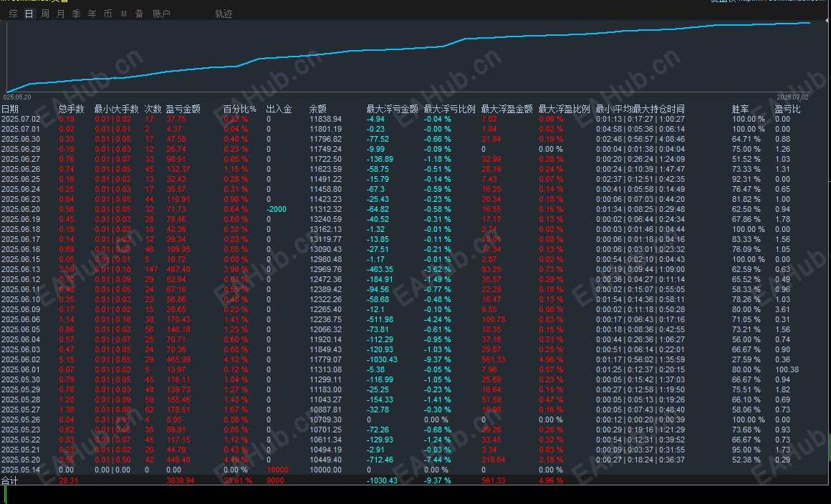Screen dimensions: 831x504
Task: Click the 2025.05.20 date cell
Action: click(21, 460)
